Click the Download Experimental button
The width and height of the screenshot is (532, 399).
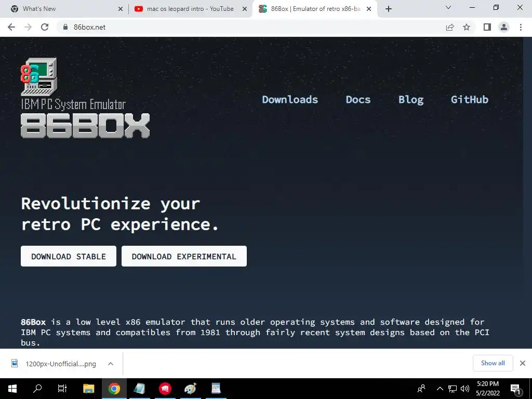(x=184, y=256)
